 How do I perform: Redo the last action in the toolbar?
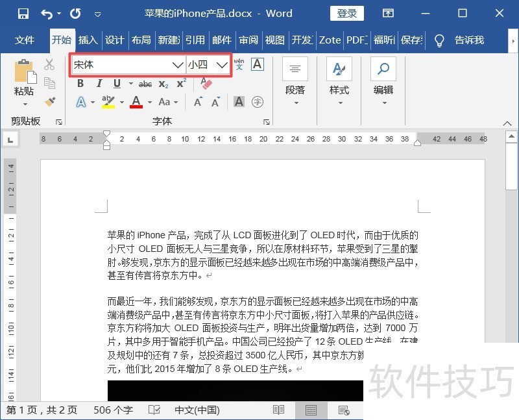coord(75,14)
